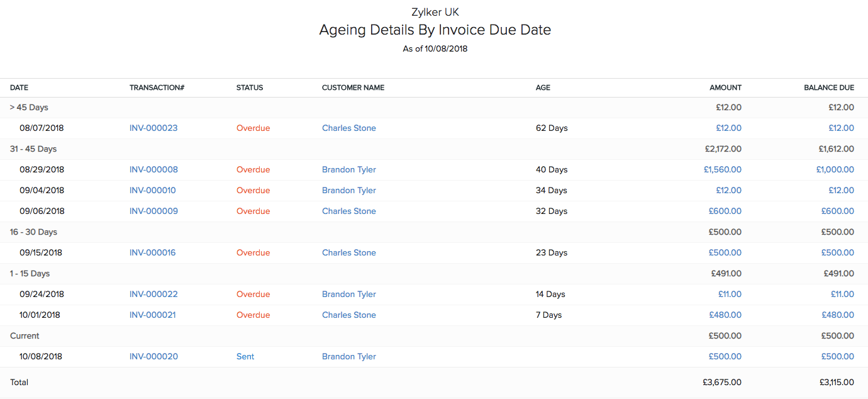The height and width of the screenshot is (399, 868).
Task: Open invoice INV-000021 aged 7 days
Action: pos(153,315)
